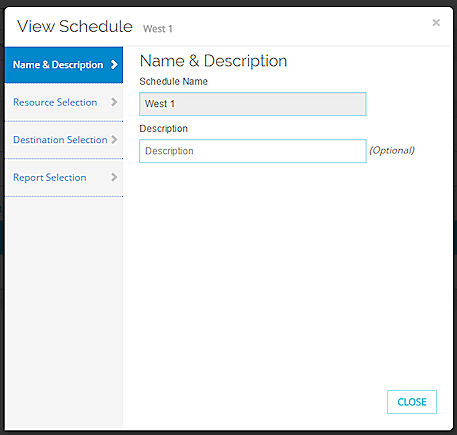457x435 pixels.
Task: Click the '(Optional)' hint text
Action: click(392, 150)
